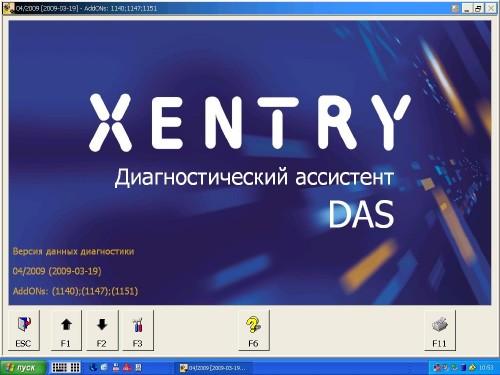The image size is (500, 375).
Task: Click the yellow tray icon beside the clock
Action: coord(472,368)
